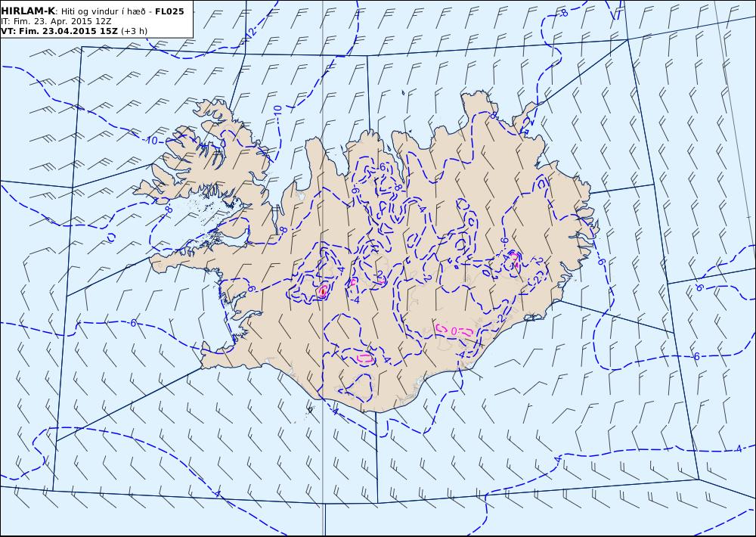
Task: Click the magenta 0 contour label
Action: [454, 331]
